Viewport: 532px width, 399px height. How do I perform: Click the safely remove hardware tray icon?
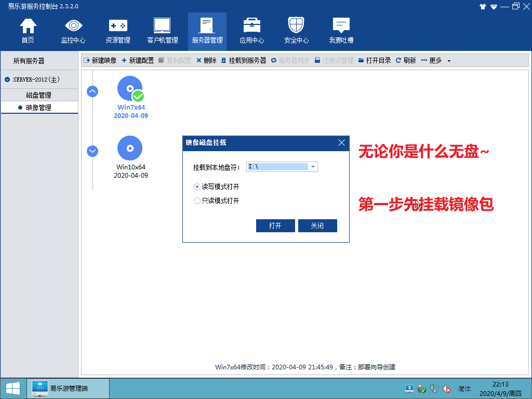421,389
